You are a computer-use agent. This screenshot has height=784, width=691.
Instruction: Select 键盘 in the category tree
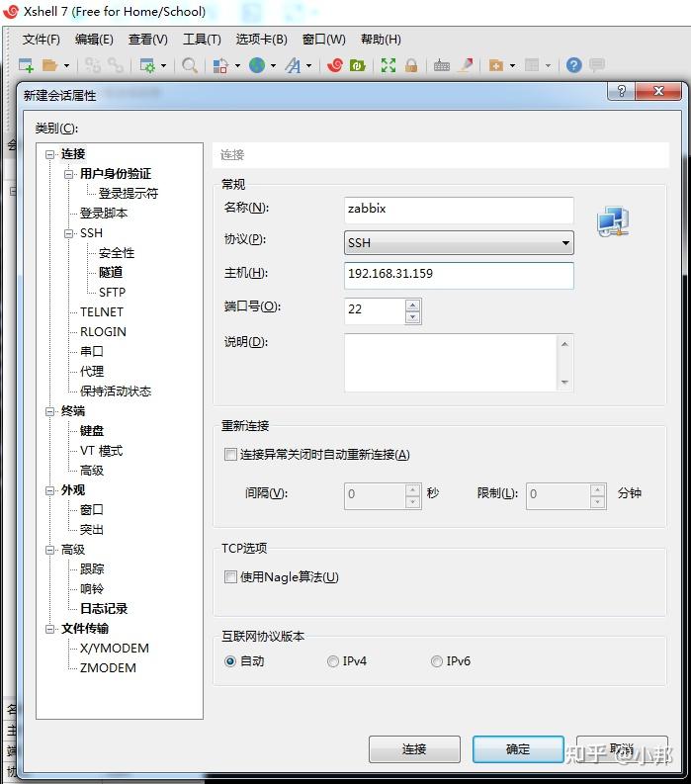click(92, 431)
